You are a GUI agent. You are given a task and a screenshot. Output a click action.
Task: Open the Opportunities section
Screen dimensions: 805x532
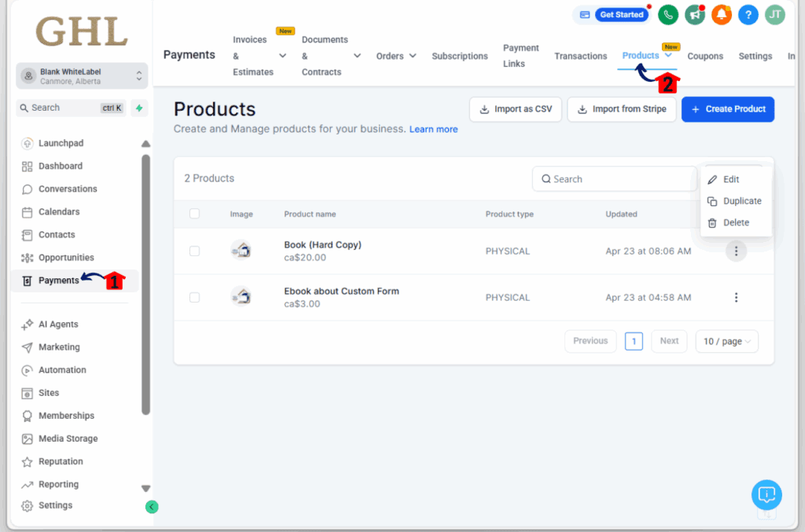coord(65,257)
